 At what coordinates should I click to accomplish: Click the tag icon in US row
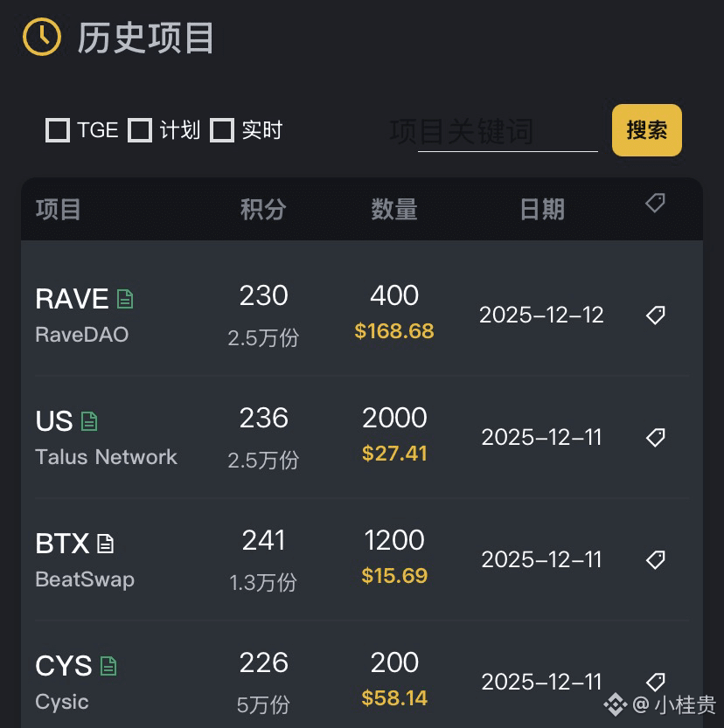656,437
